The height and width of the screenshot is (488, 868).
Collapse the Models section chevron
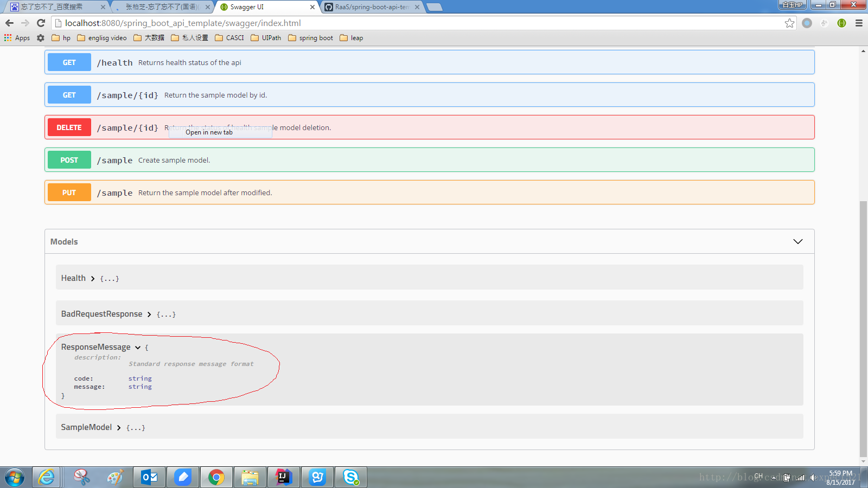click(x=797, y=241)
